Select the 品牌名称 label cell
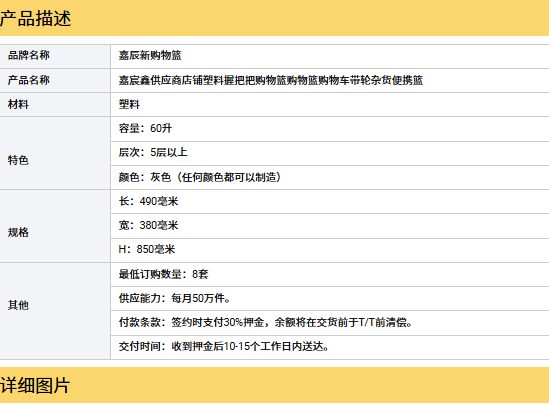Viewport: 549px width, 407px height. pos(55,56)
